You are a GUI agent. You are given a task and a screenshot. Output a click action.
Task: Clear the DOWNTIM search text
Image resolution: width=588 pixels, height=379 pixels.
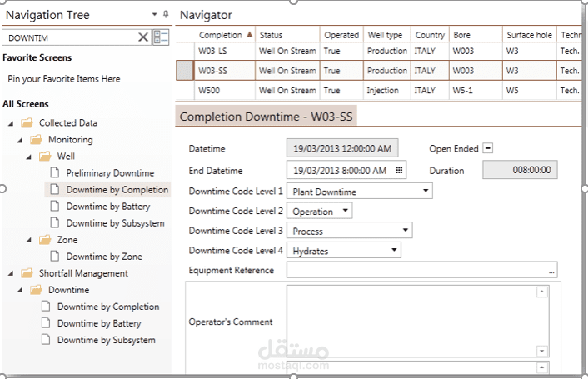point(143,37)
